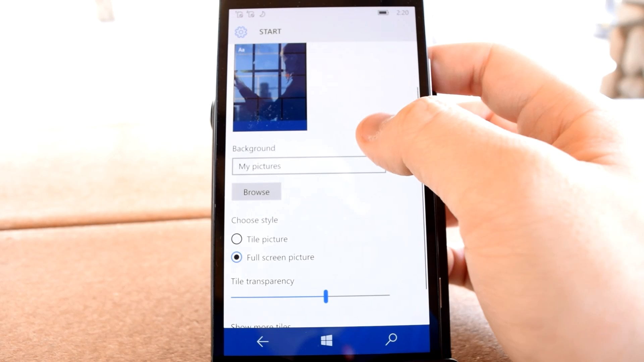This screenshot has width=644, height=362.
Task: Click the Windows home button
Action: [326, 341]
